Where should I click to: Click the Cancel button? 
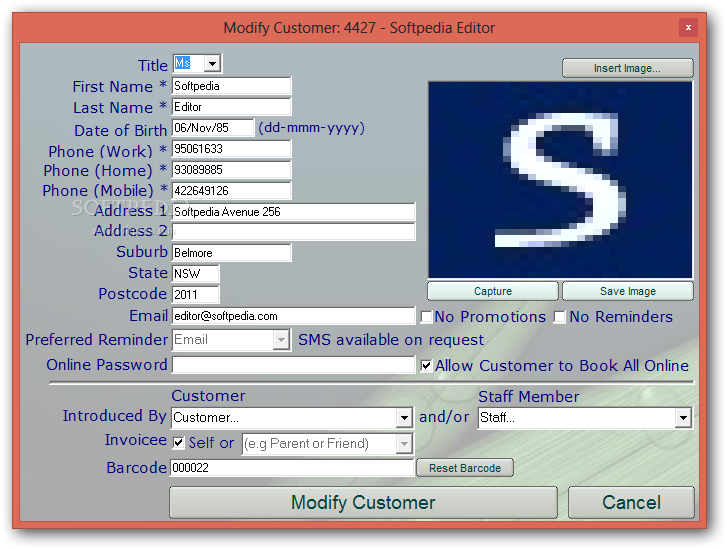[631, 503]
